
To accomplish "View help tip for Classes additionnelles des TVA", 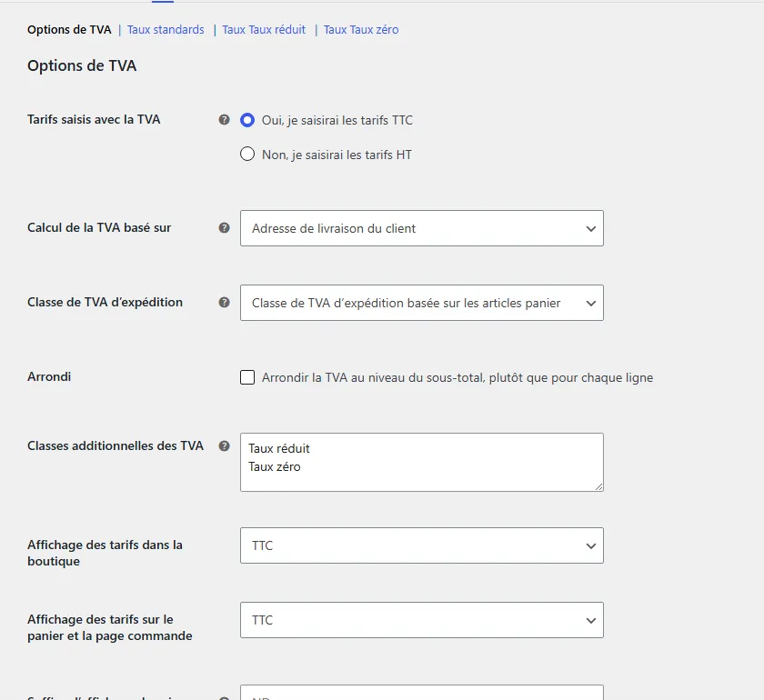I will (224, 445).
